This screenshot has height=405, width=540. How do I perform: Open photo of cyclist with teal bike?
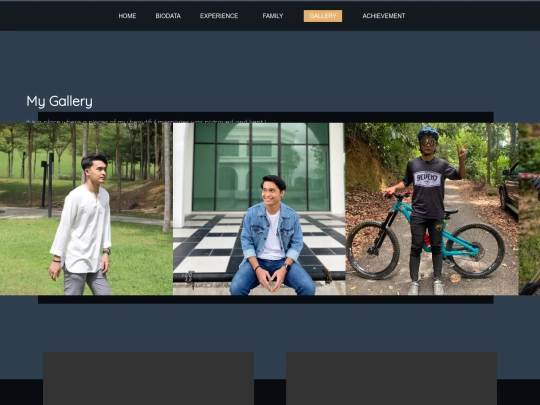[432, 209]
